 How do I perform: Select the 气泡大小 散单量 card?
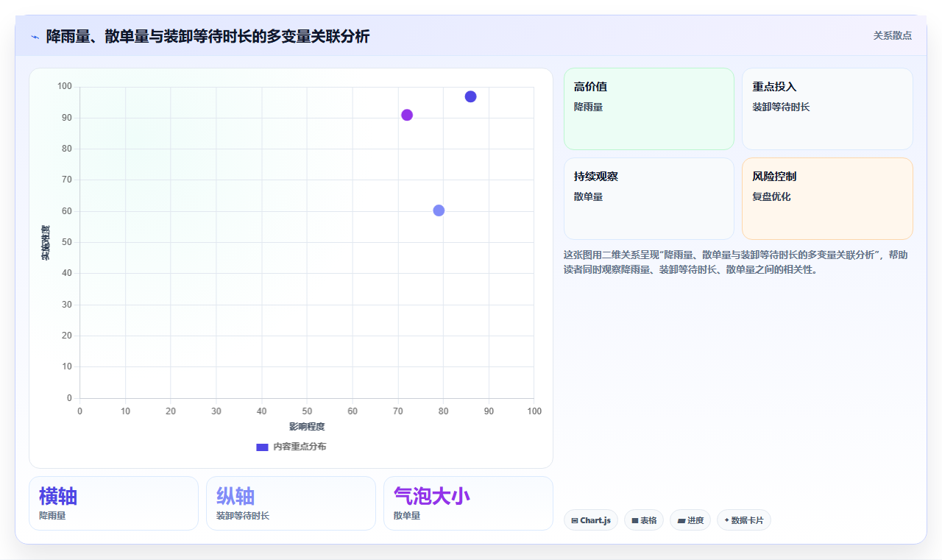[x=468, y=503]
